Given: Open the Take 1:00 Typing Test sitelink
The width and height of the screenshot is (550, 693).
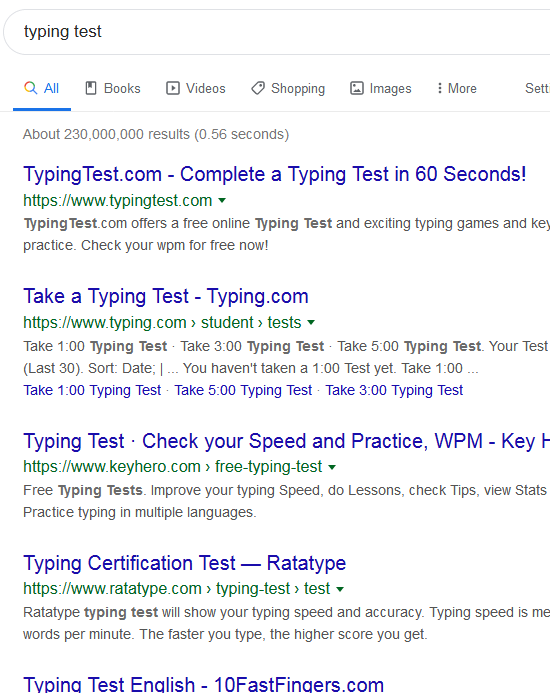Looking at the screenshot, I should [92, 390].
